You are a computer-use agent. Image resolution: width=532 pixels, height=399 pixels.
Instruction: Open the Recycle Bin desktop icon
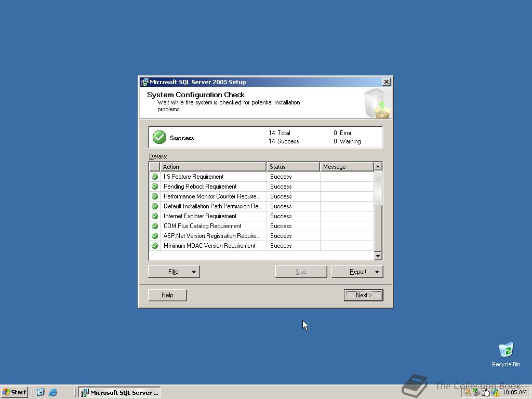click(506, 354)
